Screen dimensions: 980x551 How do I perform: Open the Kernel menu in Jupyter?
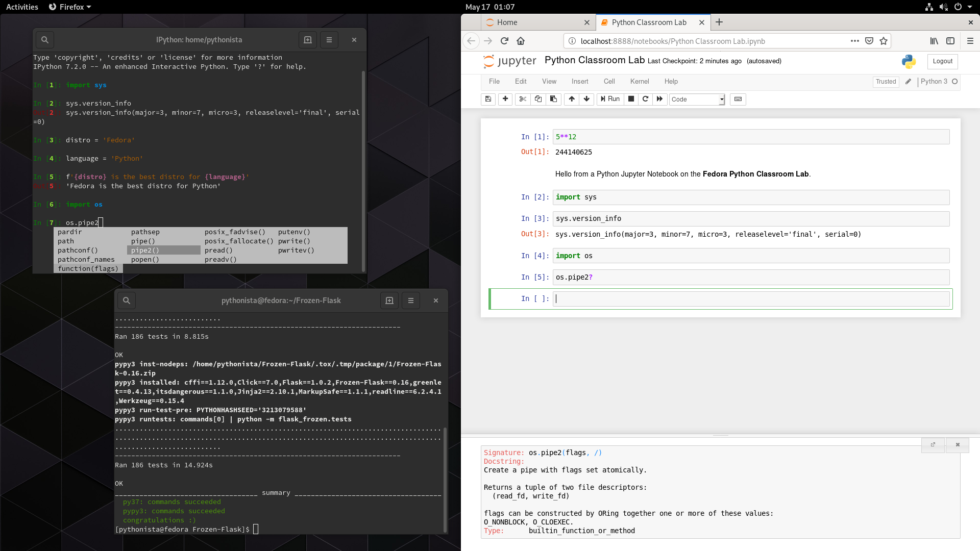coord(640,82)
